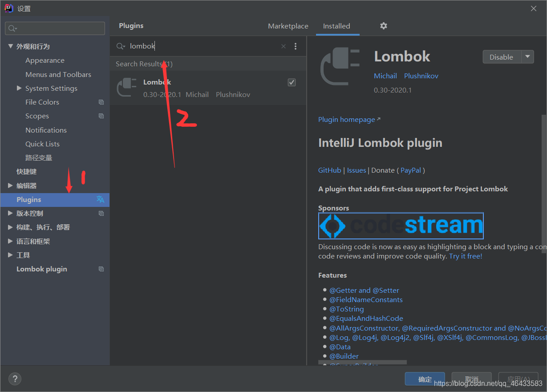
Task: Open @ToString feature link
Action: point(347,309)
